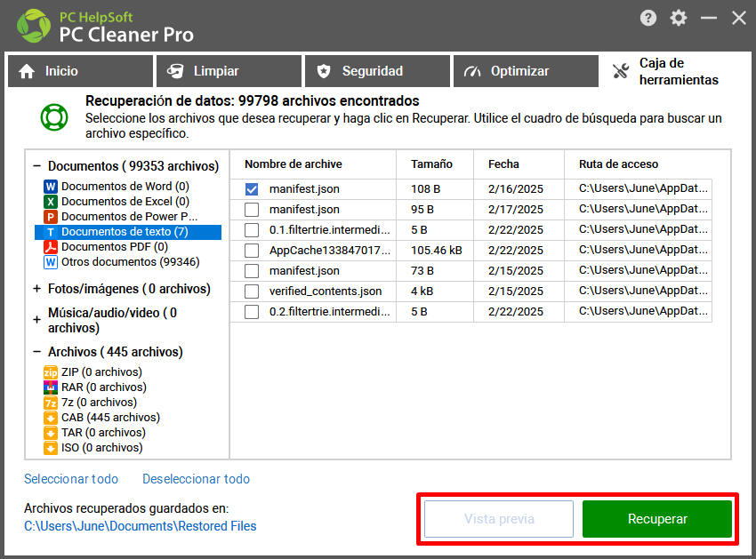756x559 pixels.
Task: Click the text icon beside Documentos de texto
Action: (50, 232)
